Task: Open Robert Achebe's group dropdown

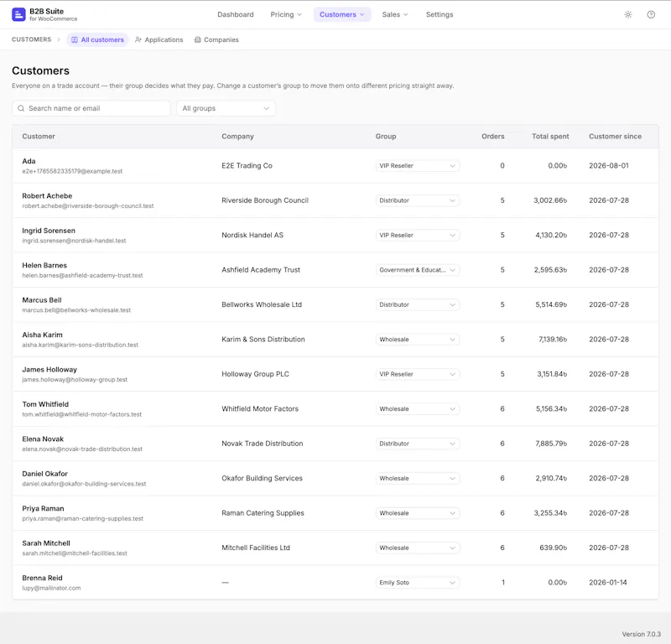Action: (418, 200)
